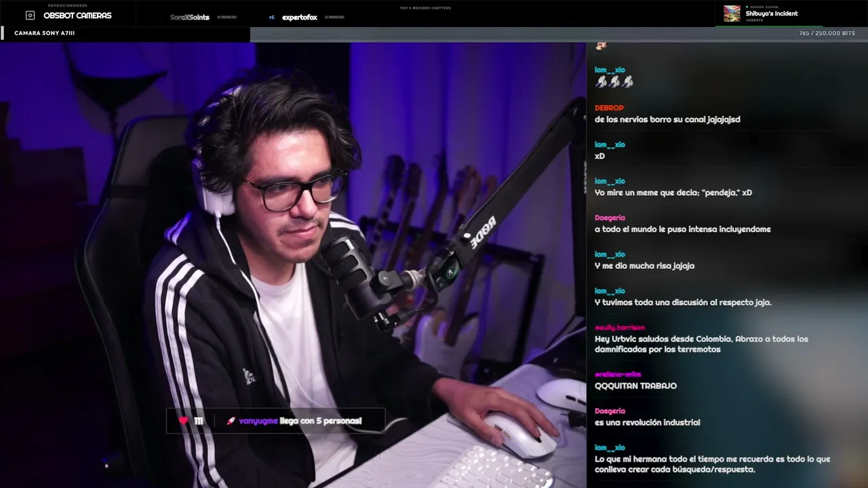Image resolution: width=868 pixels, height=488 pixels.
Task: Click the TOP 5 MEJORES CHATTERS heading
Action: pyautogui.click(x=425, y=8)
